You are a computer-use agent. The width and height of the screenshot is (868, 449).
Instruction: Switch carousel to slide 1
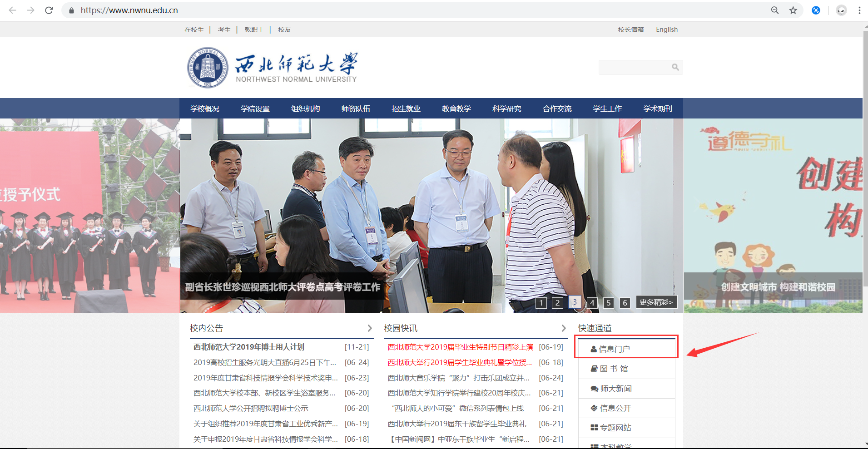coord(541,303)
